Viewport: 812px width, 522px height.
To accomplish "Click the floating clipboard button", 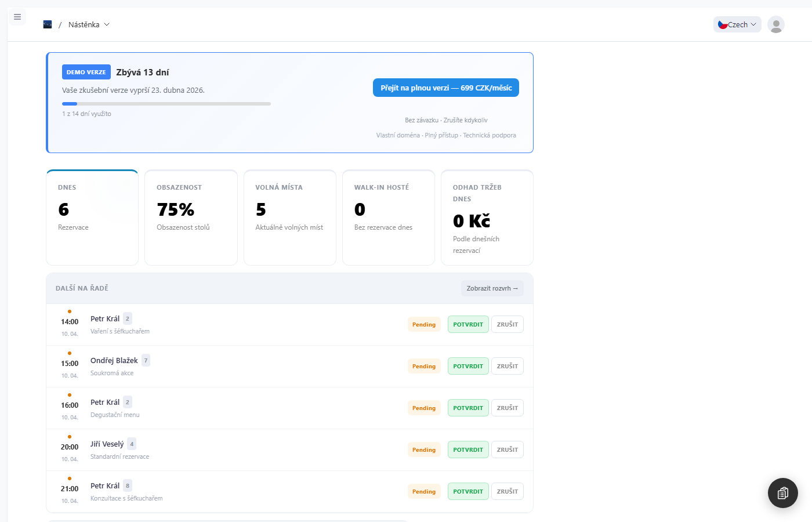I will (782, 493).
